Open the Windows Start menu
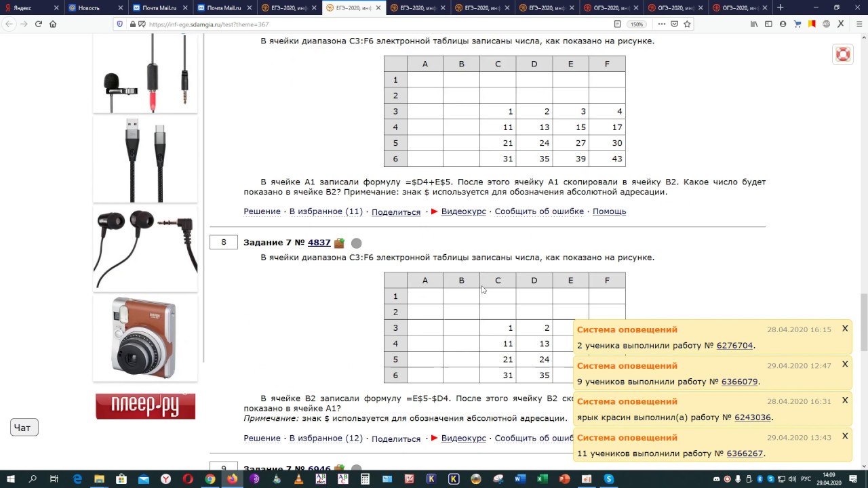Image resolution: width=868 pixels, height=488 pixels. tap(11, 479)
